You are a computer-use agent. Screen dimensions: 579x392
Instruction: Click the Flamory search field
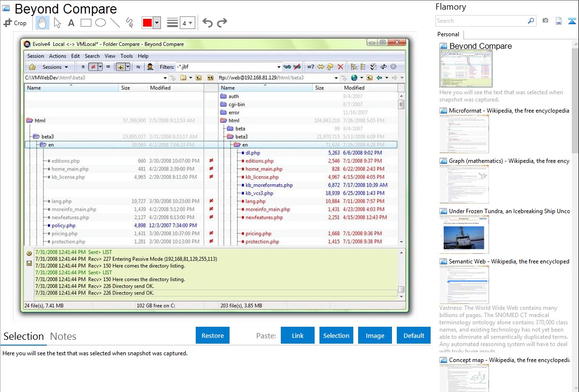[481, 21]
